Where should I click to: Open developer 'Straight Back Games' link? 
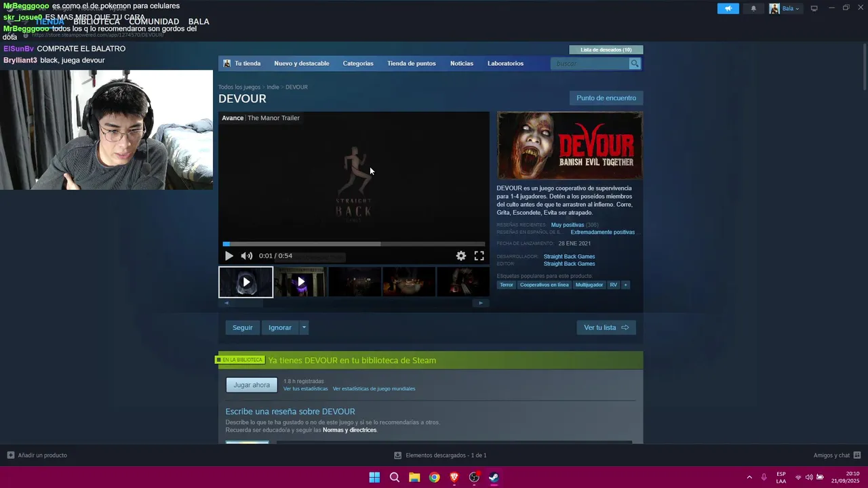coord(569,257)
